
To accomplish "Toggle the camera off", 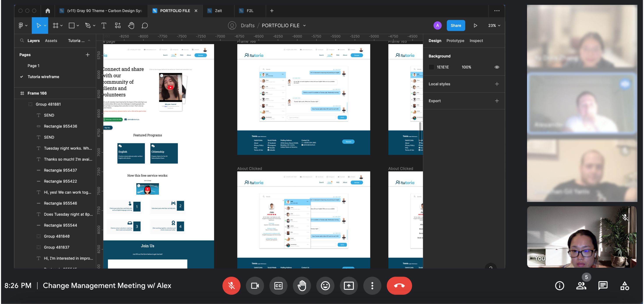I will pos(255,286).
